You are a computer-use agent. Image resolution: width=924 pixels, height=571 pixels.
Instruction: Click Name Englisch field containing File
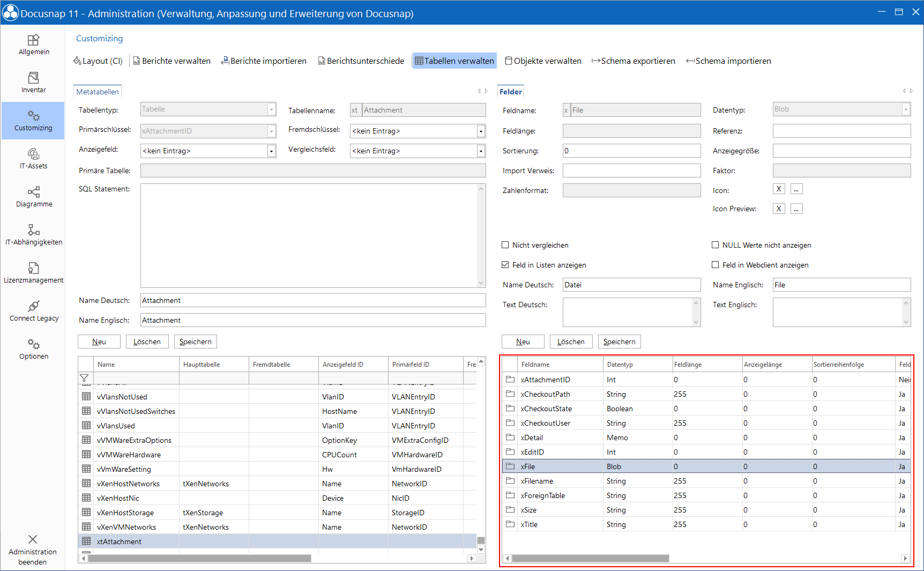tap(841, 285)
